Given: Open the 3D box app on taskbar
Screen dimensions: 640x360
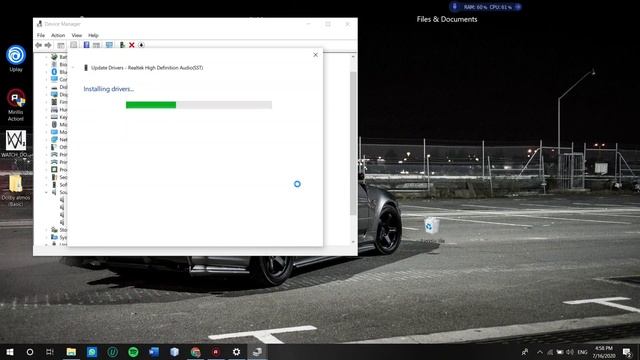Looking at the screenshot, I should [174, 352].
